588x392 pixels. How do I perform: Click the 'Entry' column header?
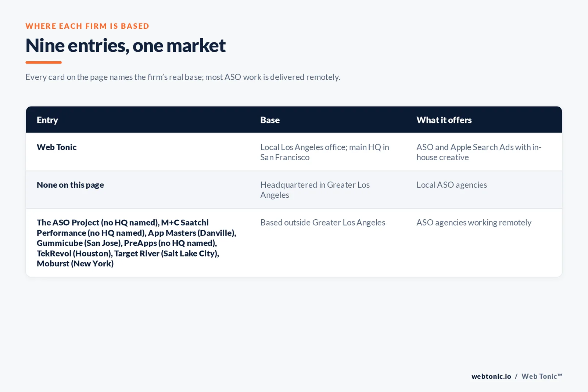coord(47,120)
